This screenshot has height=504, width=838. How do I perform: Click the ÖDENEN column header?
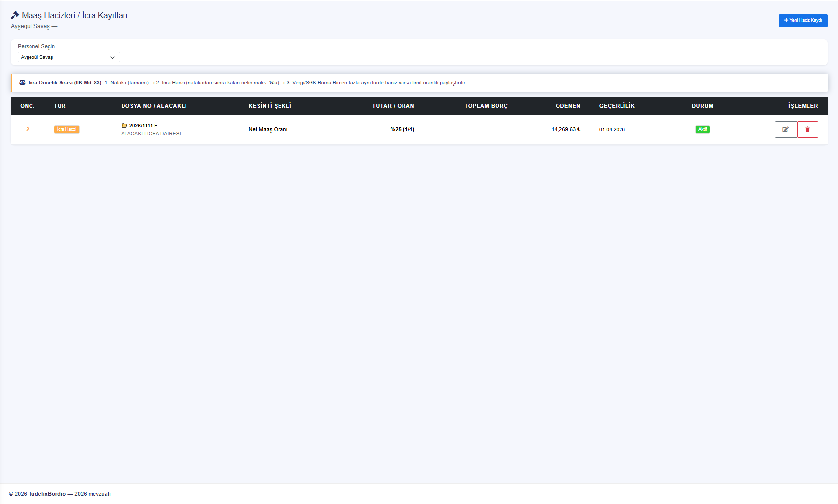[568, 106]
